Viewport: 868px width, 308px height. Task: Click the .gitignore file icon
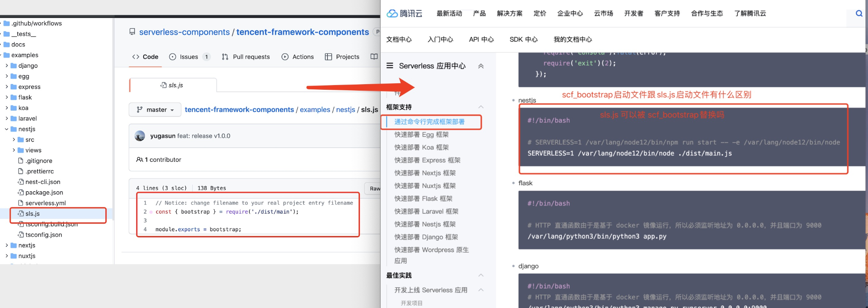click(x=20, y=161)
